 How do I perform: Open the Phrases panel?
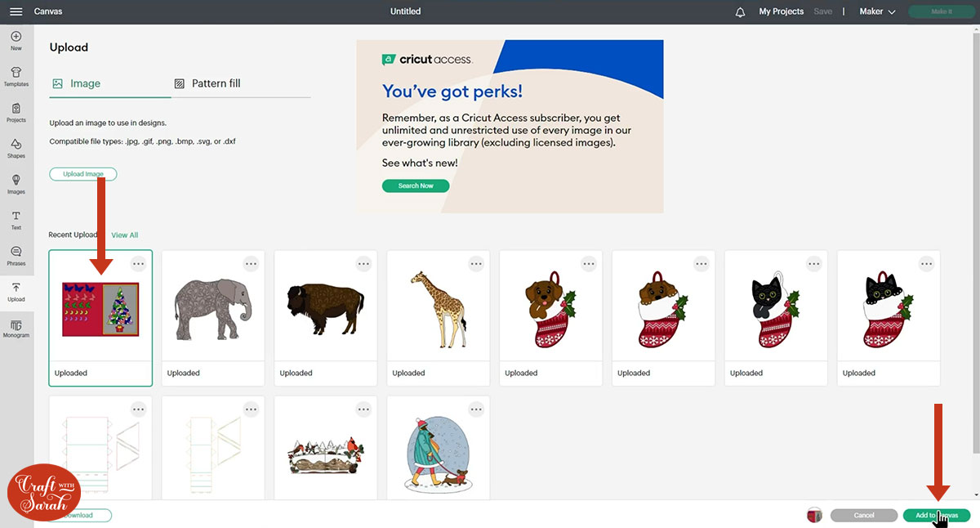point(16,255)
